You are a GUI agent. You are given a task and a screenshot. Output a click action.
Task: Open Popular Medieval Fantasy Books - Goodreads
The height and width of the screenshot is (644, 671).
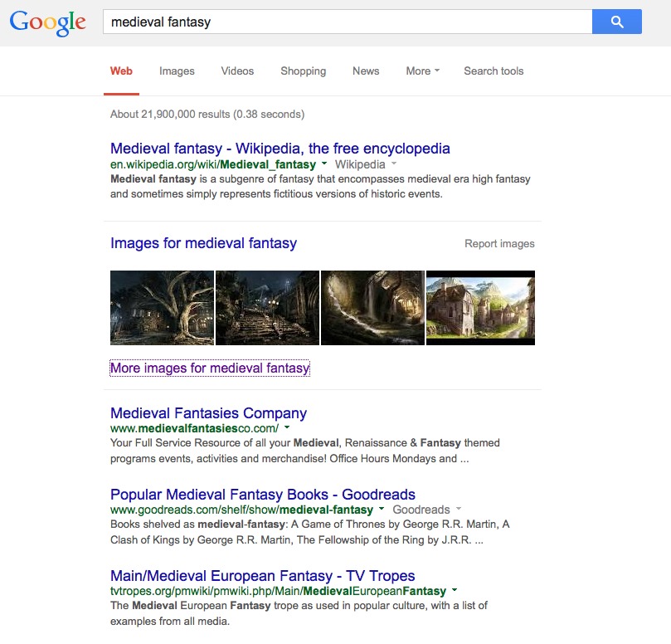(x=263, y=495)
